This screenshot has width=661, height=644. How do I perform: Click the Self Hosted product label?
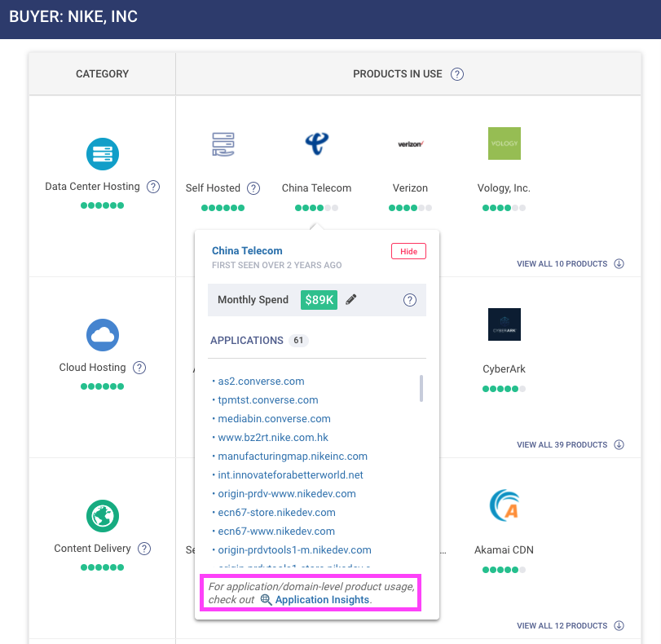tap(213, 188)
